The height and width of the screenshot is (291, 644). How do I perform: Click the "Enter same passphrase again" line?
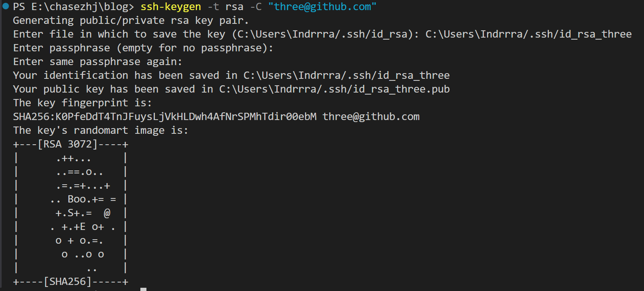coord(97,62)
